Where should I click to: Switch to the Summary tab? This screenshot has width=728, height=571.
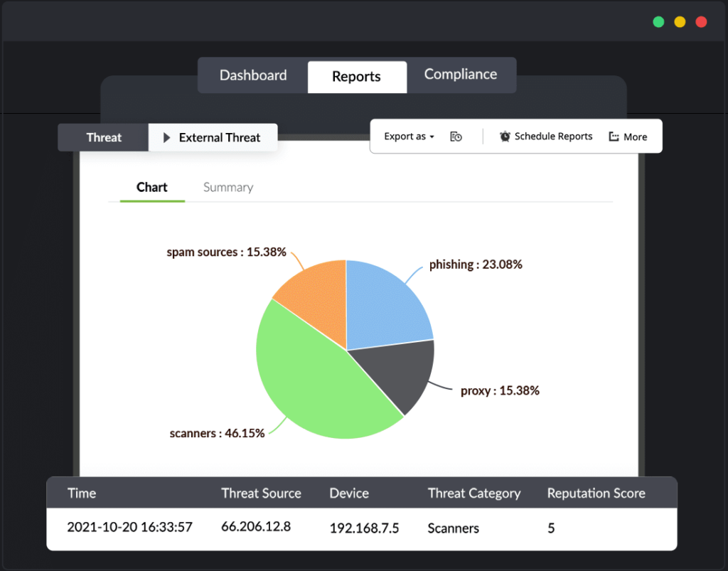[x=227, y=187]
